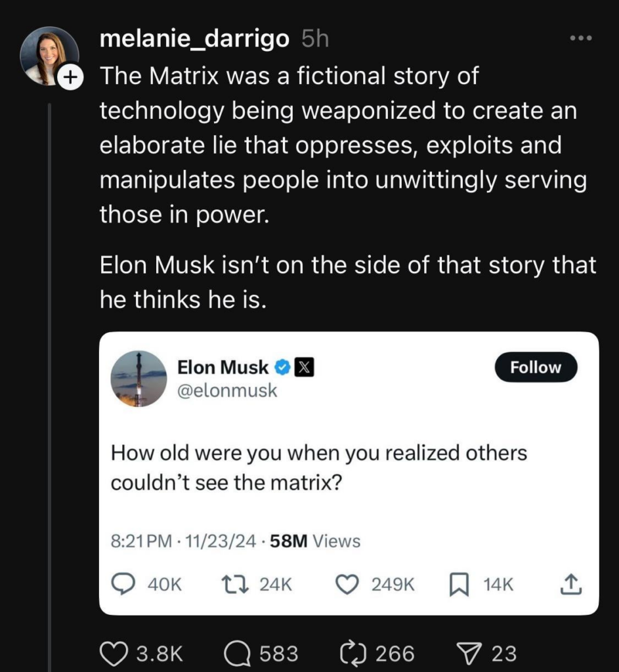Open replies via the comment bubble icon
This screenshot has height=672, width=619.
(x=238, y=653)
